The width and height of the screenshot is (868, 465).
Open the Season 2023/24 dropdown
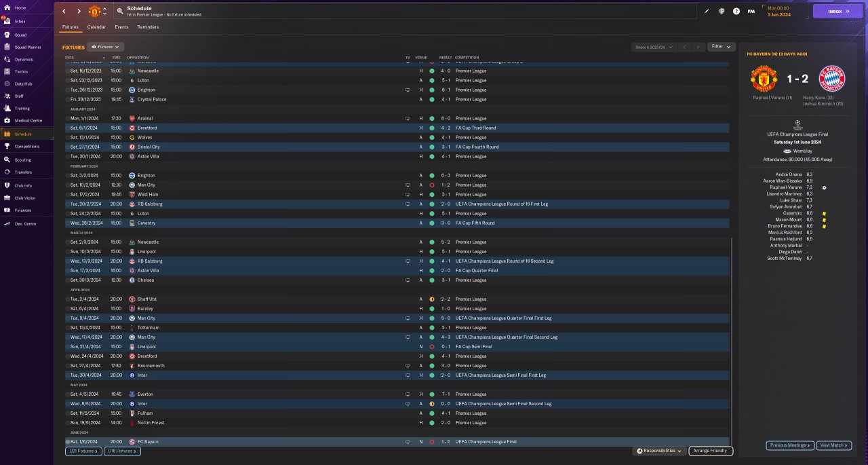click(654, 47)
